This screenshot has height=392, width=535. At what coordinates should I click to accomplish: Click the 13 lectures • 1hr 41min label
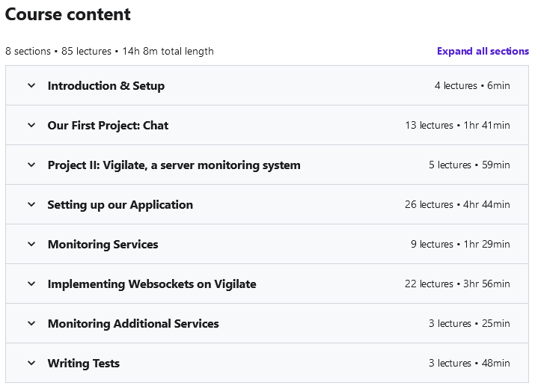pos(457,126)
